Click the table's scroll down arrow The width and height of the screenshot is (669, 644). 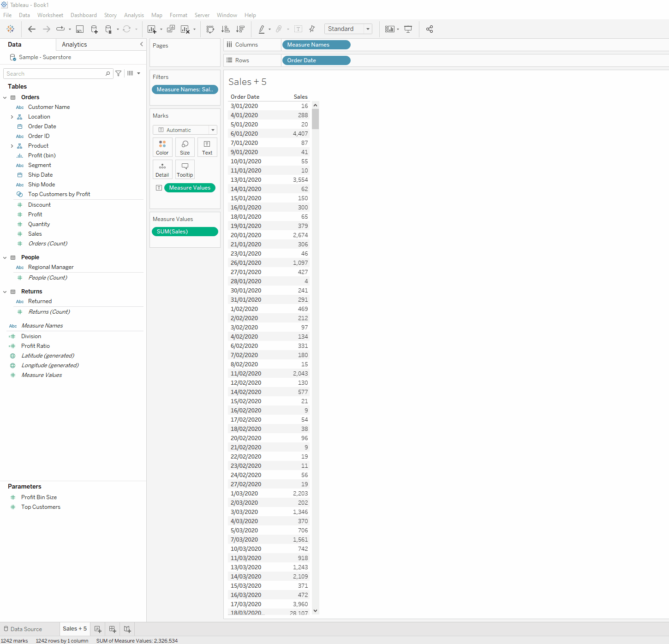316,610
